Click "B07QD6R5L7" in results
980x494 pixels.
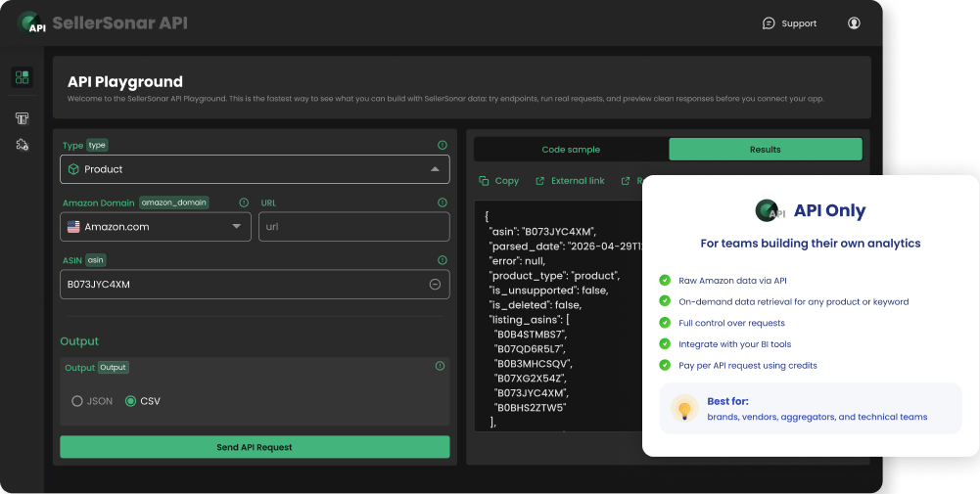[530, 348]
